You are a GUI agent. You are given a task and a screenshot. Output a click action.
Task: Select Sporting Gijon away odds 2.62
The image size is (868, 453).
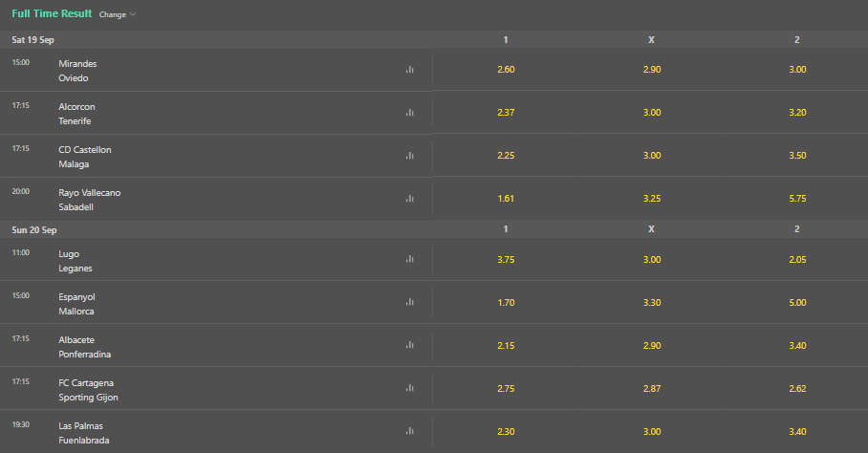pos(797,388)
